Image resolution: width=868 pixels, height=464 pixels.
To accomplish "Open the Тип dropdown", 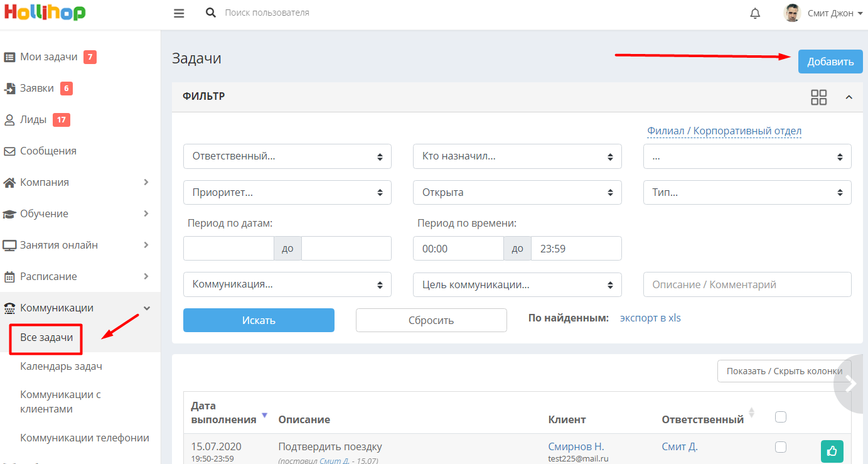I will [x=747, y=192].
